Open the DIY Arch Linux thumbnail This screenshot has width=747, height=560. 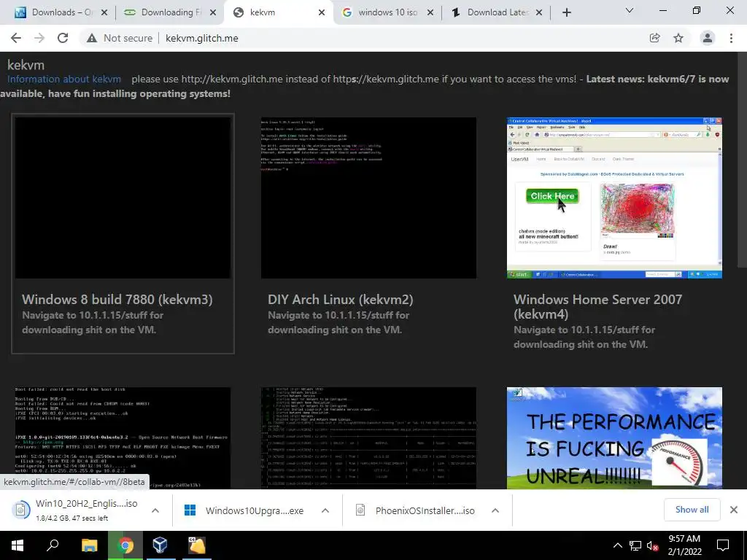368,198
